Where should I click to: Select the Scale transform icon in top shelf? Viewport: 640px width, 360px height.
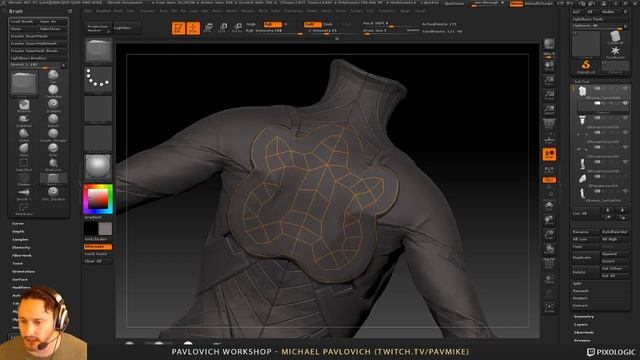click(222, 28)
